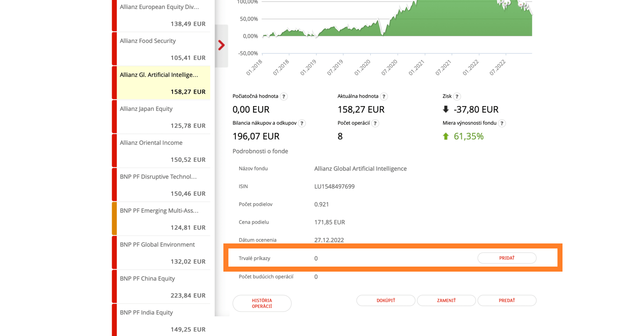Click the ZAMENIŤ button

pyautogui.click(x=446, y=300)
